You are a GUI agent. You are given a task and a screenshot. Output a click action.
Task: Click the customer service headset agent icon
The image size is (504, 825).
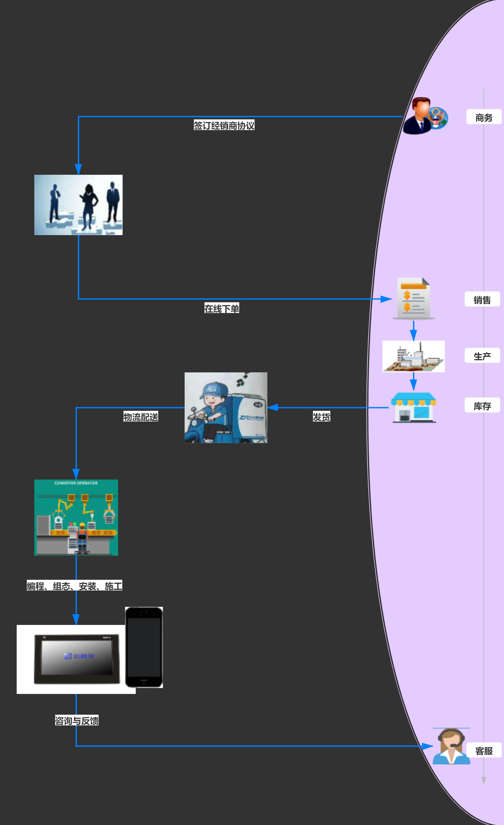click(451, 746)
